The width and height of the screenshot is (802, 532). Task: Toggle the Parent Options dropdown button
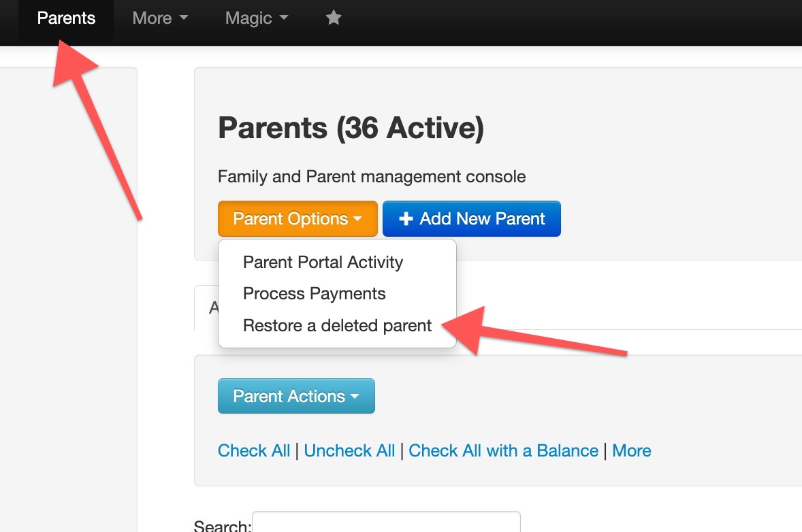298,219
